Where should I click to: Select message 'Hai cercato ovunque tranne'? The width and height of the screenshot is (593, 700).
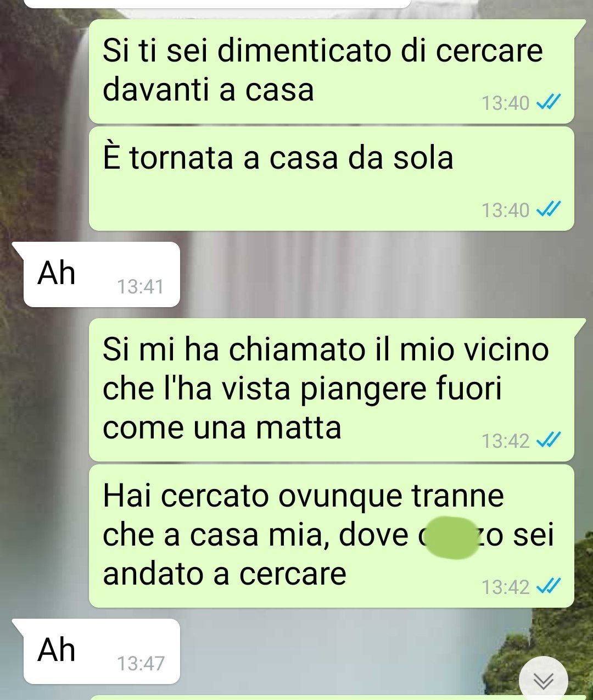click(332, 536)
